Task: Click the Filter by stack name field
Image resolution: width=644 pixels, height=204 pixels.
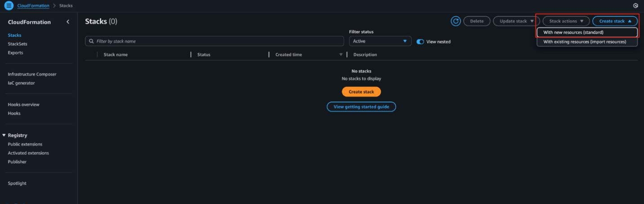Action: [215, 41]
